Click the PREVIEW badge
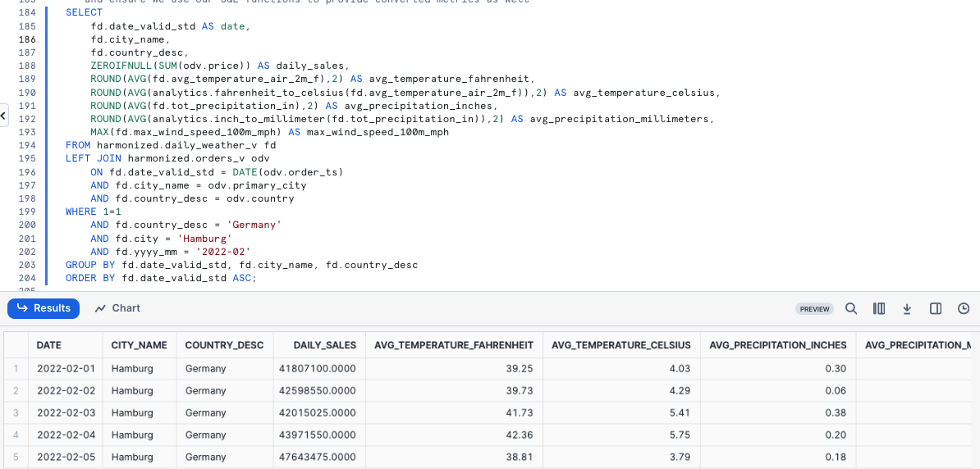Viewport: 980px width, 469px height. tap(815, 309)
